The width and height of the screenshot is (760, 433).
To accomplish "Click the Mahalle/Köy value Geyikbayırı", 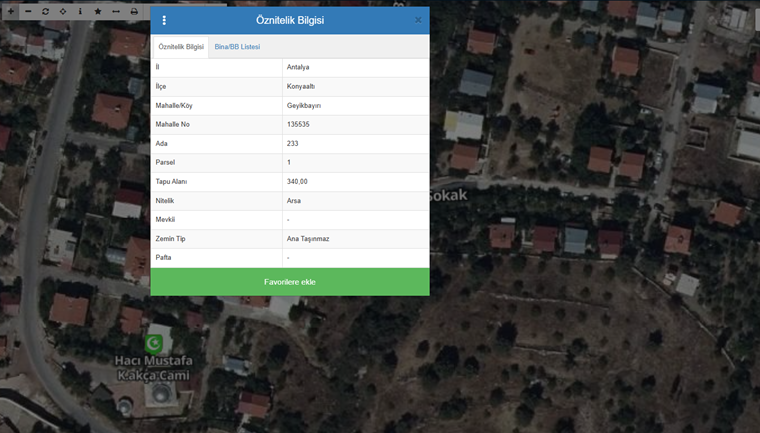I will click(304, 106).
